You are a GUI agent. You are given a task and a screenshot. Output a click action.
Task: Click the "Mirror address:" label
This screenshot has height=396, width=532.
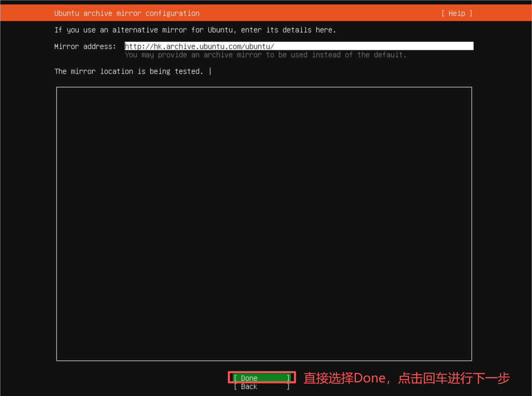pos(85,47)
